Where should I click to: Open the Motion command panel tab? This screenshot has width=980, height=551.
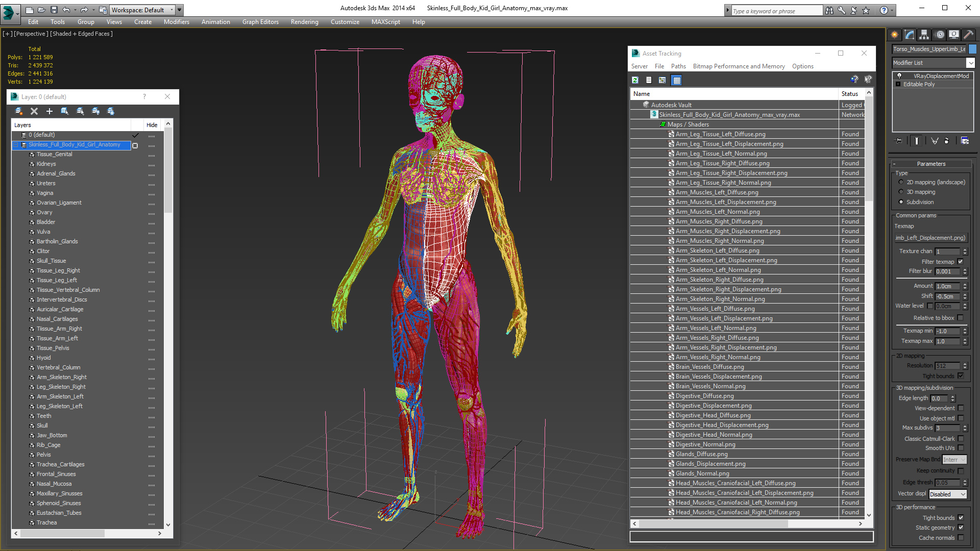(x=940, y=35)
